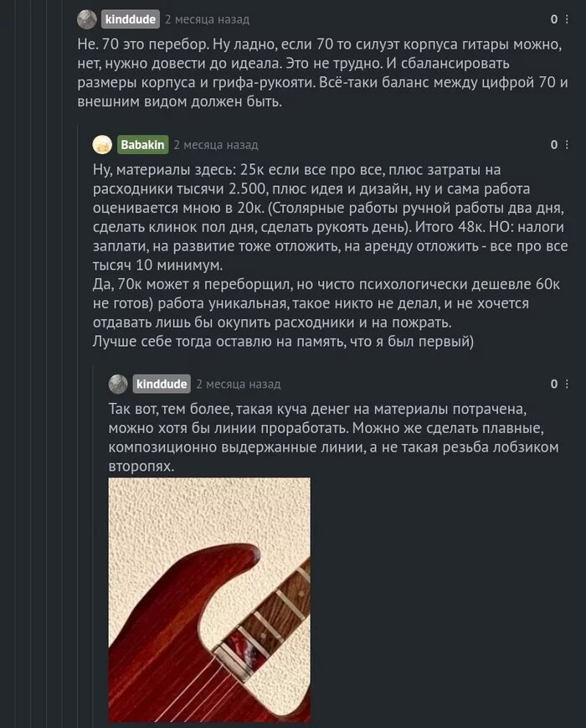The image size is (586, 728).
Task: Open the options menu for the top comment
Action: pos(567,18)
